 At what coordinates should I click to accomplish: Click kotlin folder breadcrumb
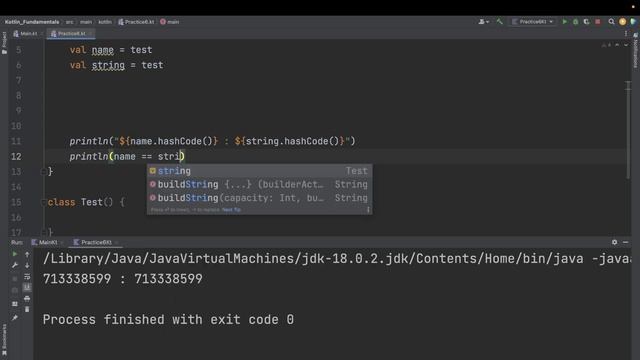tap(105, 22)
